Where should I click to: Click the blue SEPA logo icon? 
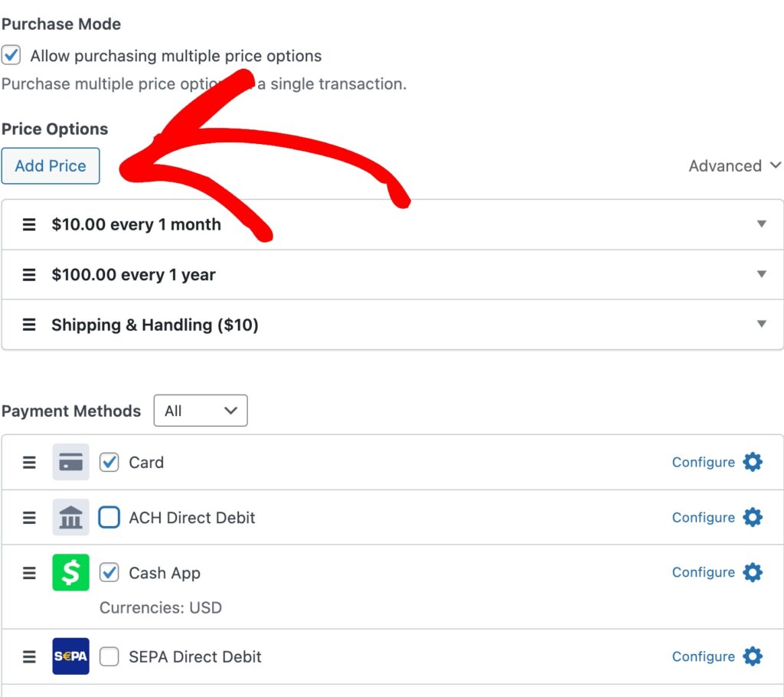pyautogui.click(x=70, y=656)
